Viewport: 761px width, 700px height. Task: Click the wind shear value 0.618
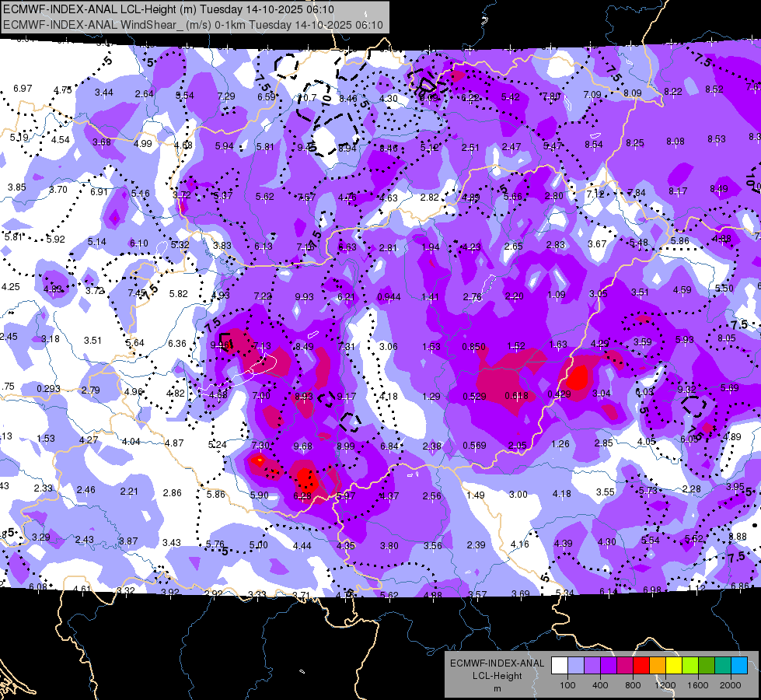click(x=516, y=396)
